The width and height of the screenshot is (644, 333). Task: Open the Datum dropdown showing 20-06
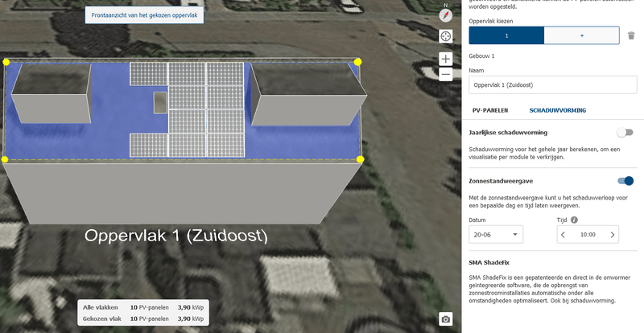tap(496, 234)
